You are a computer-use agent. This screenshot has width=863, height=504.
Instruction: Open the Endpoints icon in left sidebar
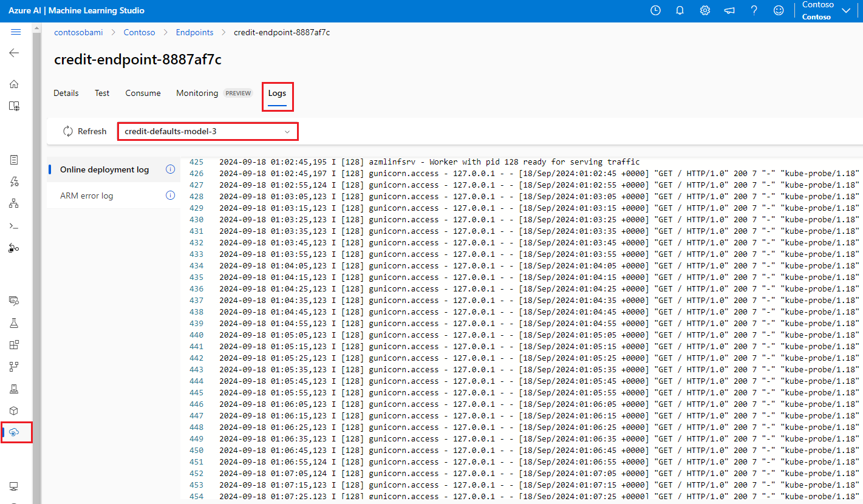15,432
